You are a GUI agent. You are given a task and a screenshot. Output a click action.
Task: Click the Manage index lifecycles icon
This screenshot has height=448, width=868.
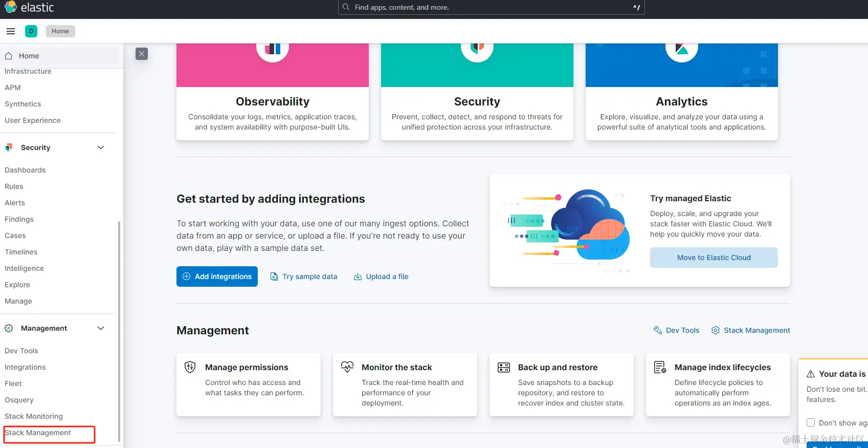click(x=660, y=367)
